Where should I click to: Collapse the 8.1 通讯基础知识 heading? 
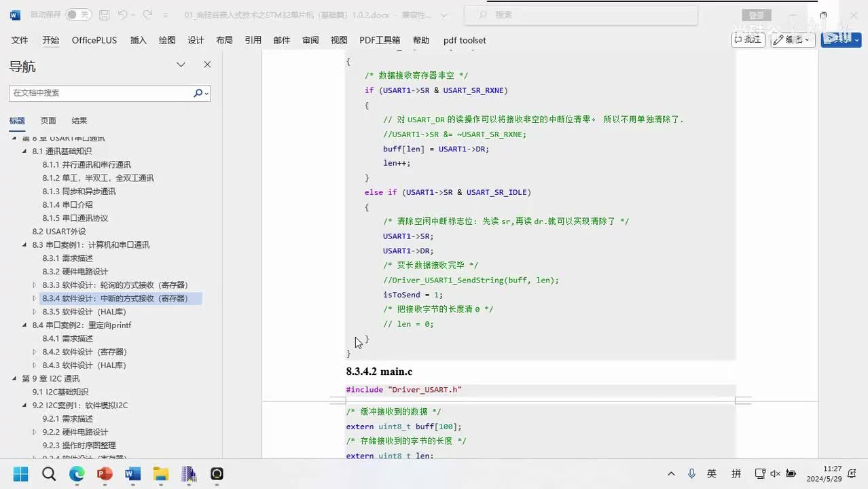(x=25, y=151)
